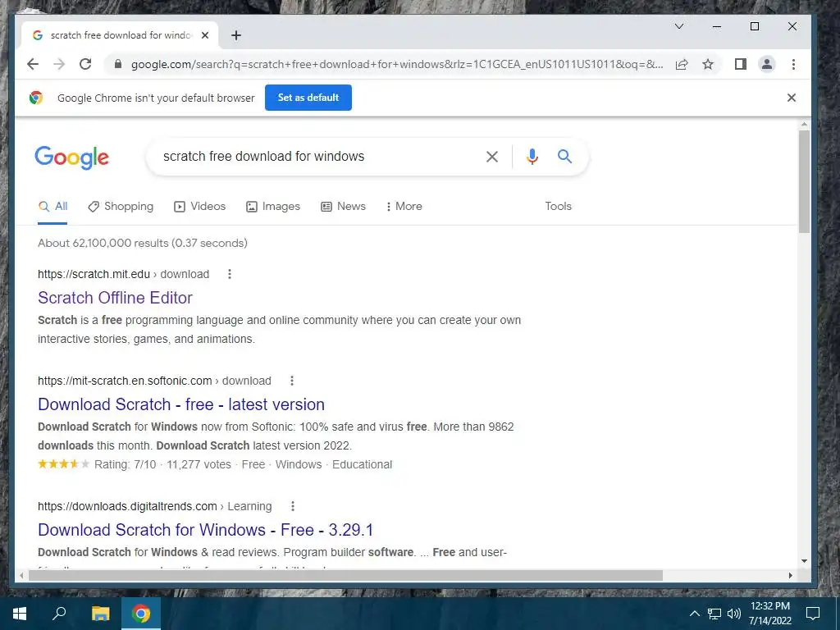Click the mit-scratch.en.softonic.com URL text
This screenshot has width=840, height=630.
pos(154,381)
